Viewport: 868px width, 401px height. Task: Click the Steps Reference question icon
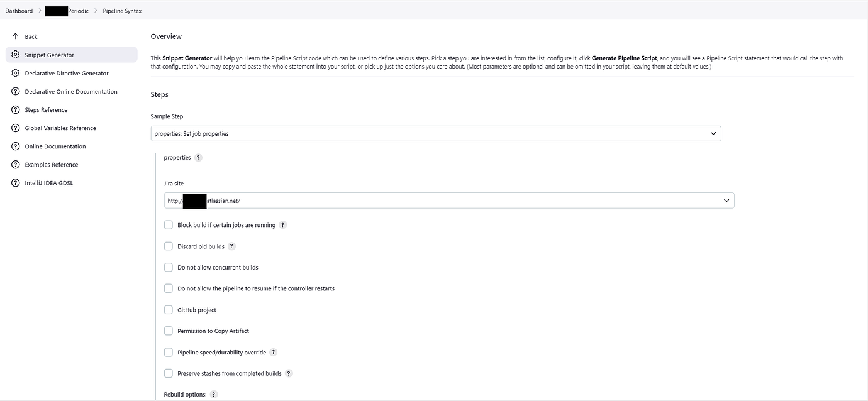pos(16,109)
